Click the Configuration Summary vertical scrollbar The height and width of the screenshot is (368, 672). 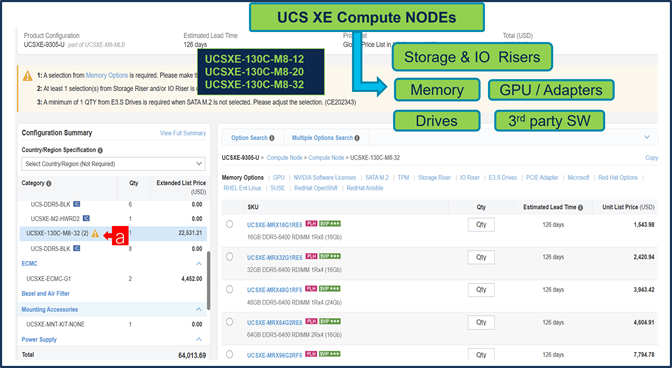click(x=209, y=281)
